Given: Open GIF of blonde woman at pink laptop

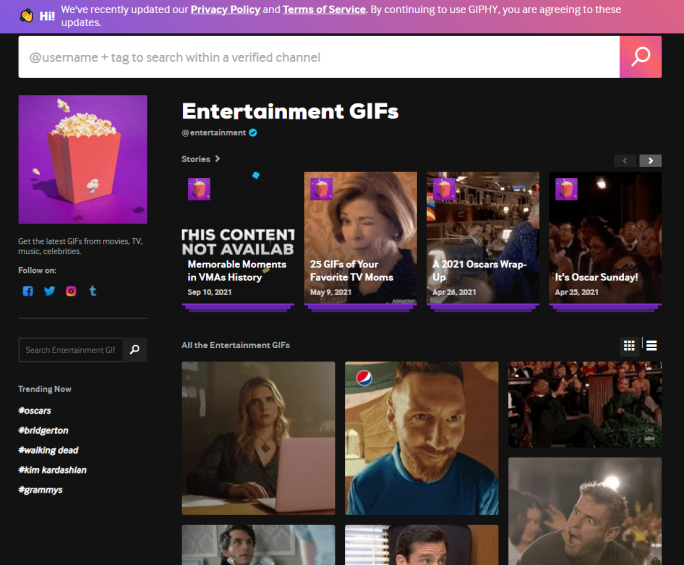Looking at the screenshot, I should click(x=259, y=438).
